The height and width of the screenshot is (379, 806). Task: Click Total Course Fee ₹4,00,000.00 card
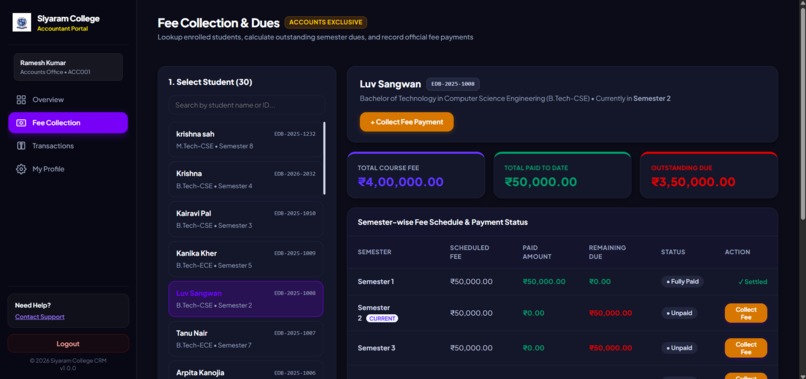[416, 175]
